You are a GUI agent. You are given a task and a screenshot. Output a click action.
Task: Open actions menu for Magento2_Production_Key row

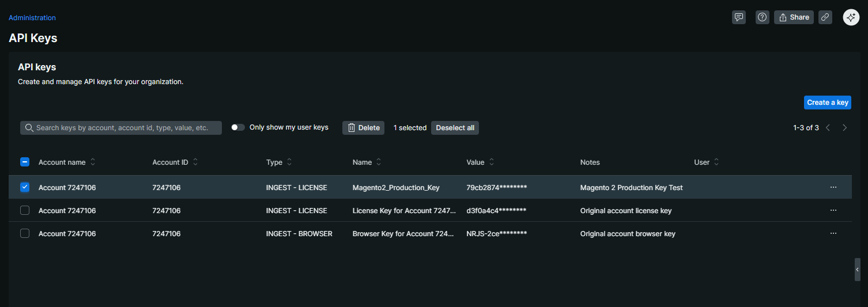pos(833,187)
